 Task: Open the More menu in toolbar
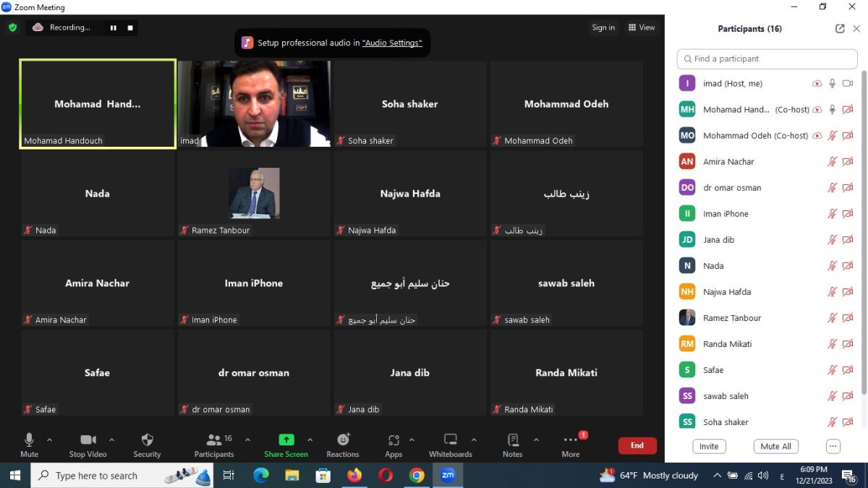tap(571, 440)
